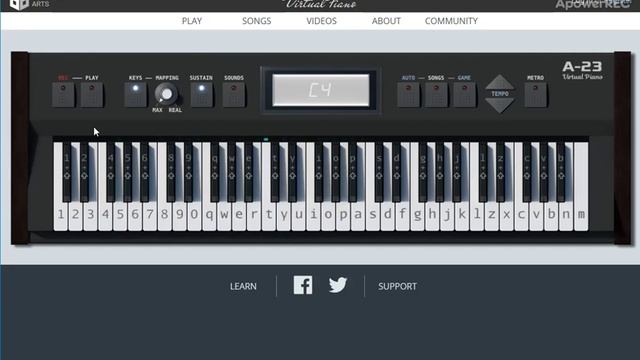Viewport: 640px width, 360px height.
Task: Play the white key labeled 7
Action: [150, 214]
